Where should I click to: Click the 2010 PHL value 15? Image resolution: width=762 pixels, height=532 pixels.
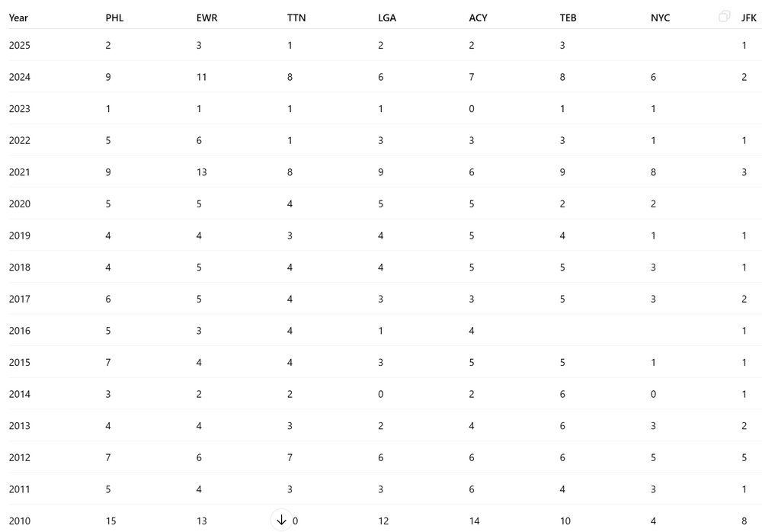[x=110, y=521]
